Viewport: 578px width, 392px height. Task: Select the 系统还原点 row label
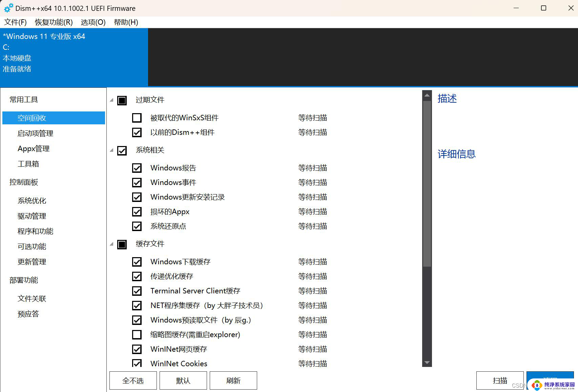pyautogui.click(x=168, y=226)
